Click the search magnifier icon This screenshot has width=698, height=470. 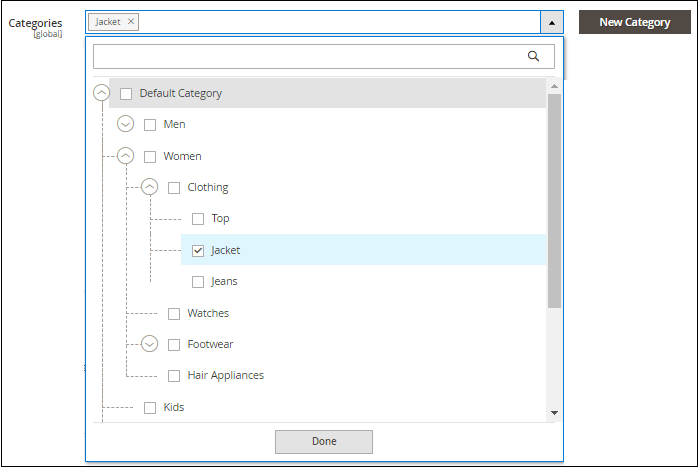tap(533, 56)
